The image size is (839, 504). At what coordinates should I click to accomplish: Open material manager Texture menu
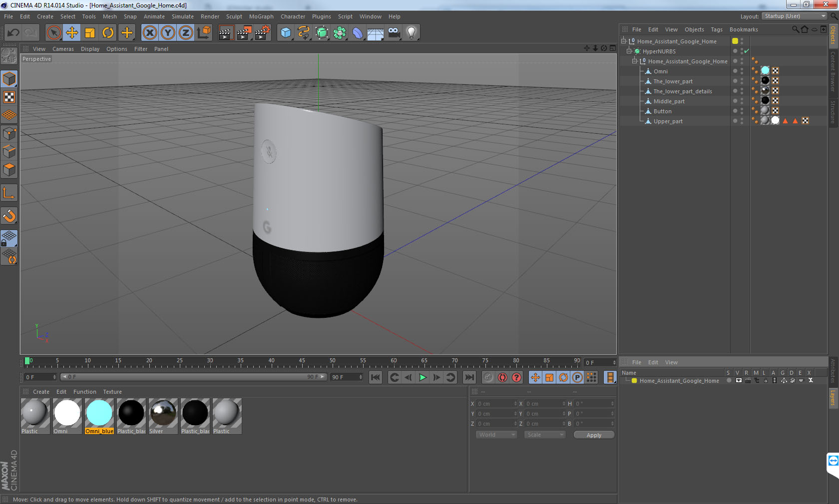tap(112, 392)
